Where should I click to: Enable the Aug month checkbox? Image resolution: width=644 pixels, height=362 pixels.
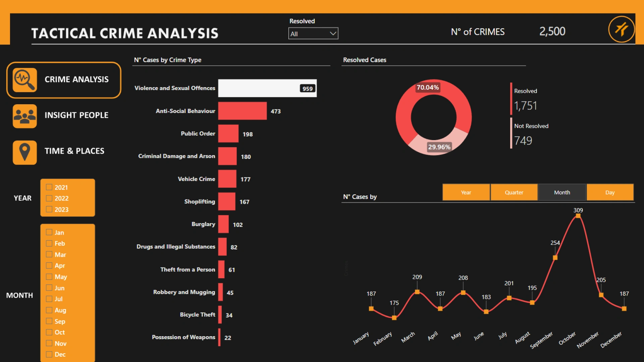tap(49, 310)
